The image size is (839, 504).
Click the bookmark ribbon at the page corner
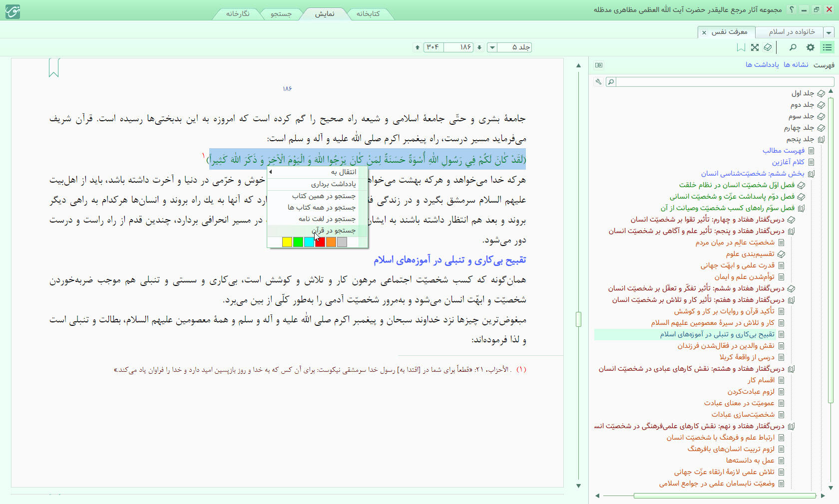click(54, 68)
